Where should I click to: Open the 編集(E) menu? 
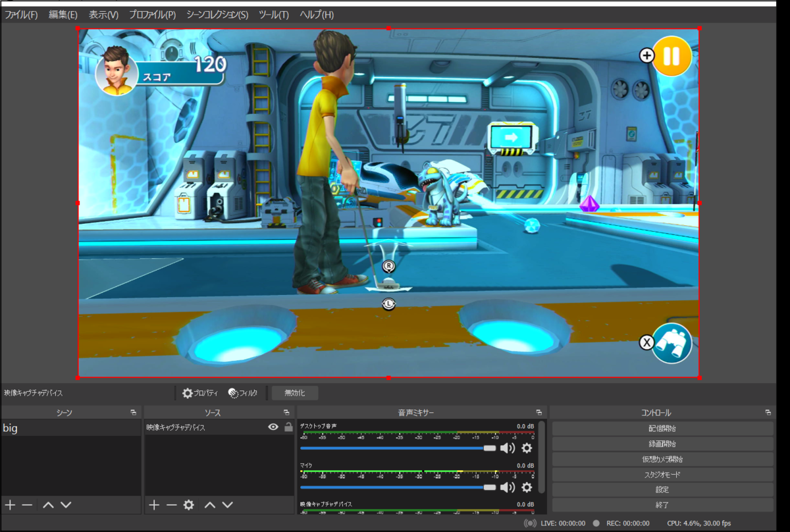pyautogui.click(x=63, y=14)
